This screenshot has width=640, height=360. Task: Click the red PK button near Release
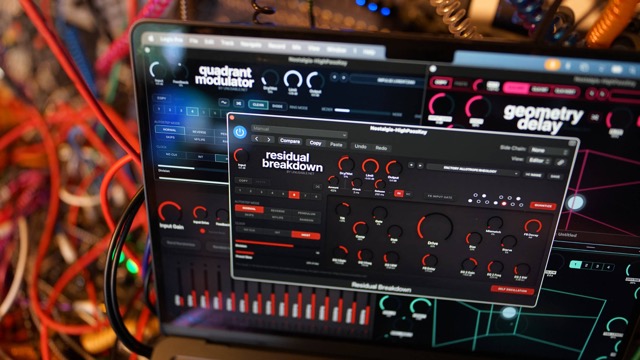pos(399,193)
